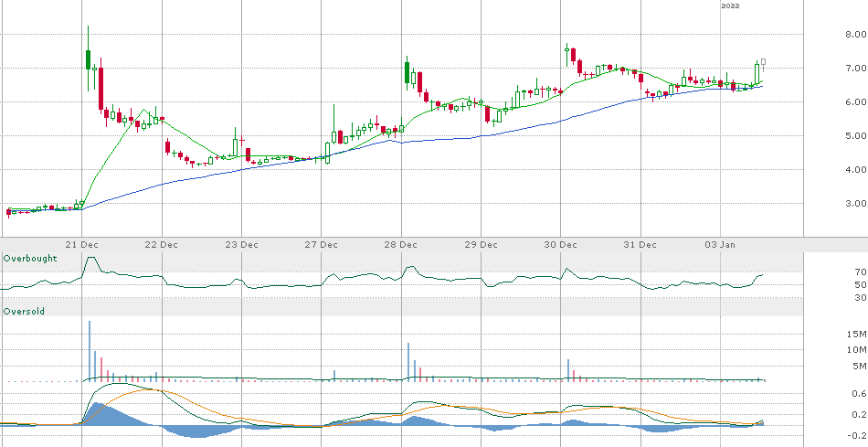
Task: Click the 10M volume axis label
Action: (x=856, y=349)
